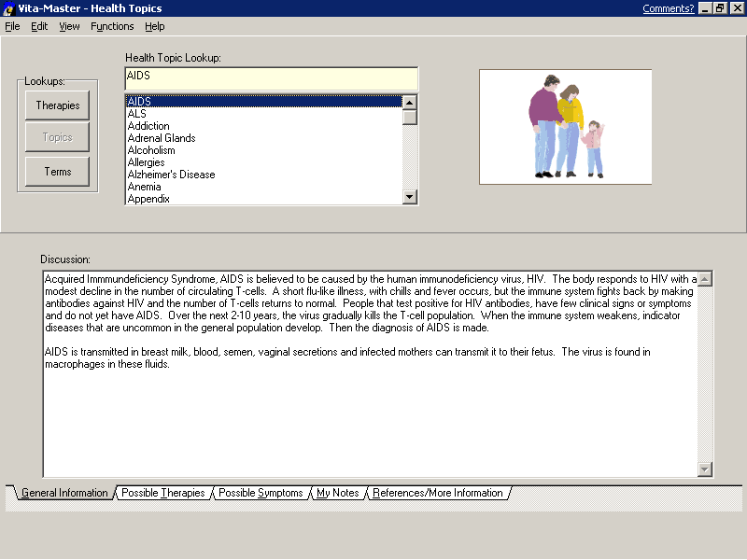The height and width of the screenshot is (560, 747).
Task: Click Discussion box scroll down arrow
Action: [x=705, y=469]
